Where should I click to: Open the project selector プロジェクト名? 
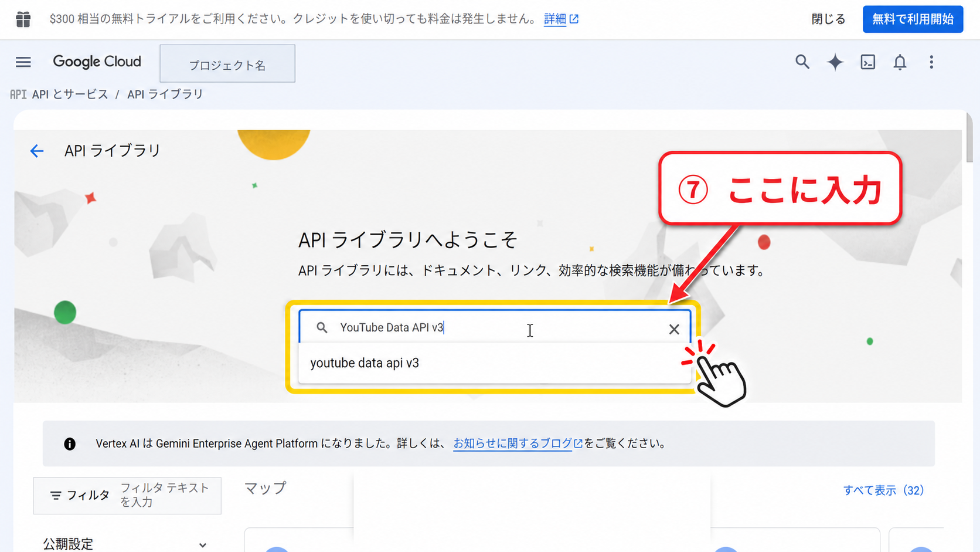227,63
